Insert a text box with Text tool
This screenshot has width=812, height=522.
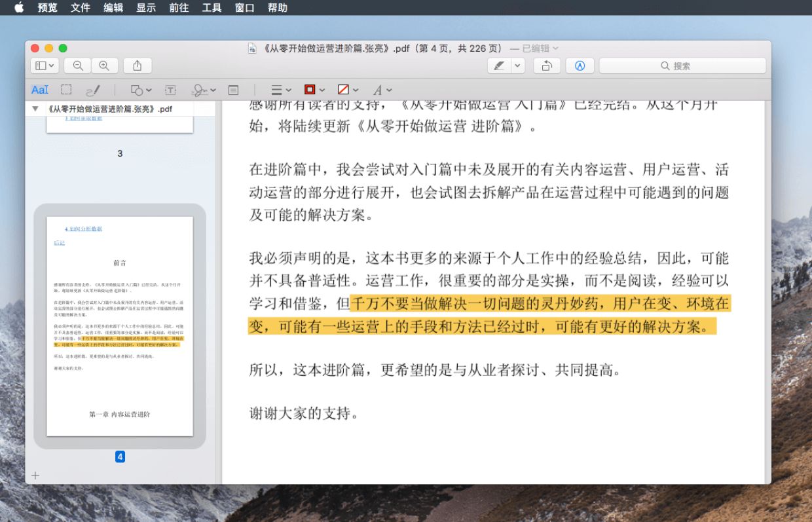point(170,90)
